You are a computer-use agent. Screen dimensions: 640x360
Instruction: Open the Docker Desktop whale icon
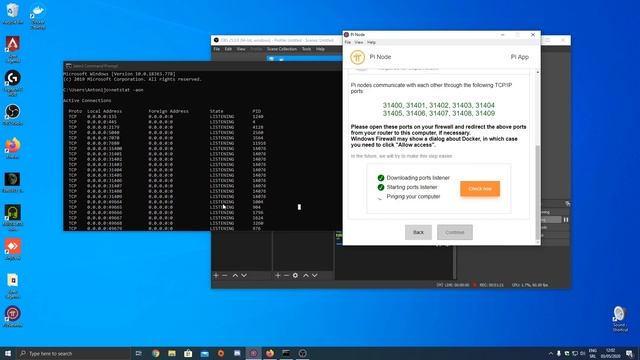tap(38, 16)
